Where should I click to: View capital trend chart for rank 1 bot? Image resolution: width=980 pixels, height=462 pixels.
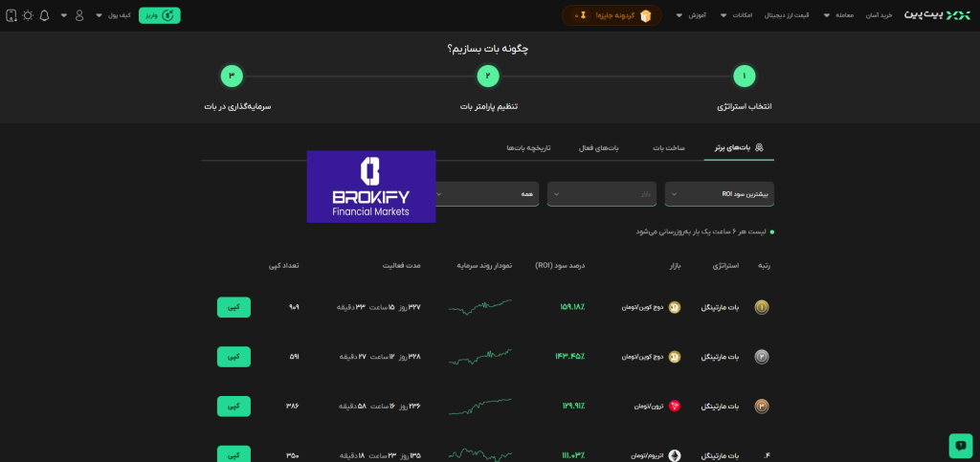[x=480, y=306]
